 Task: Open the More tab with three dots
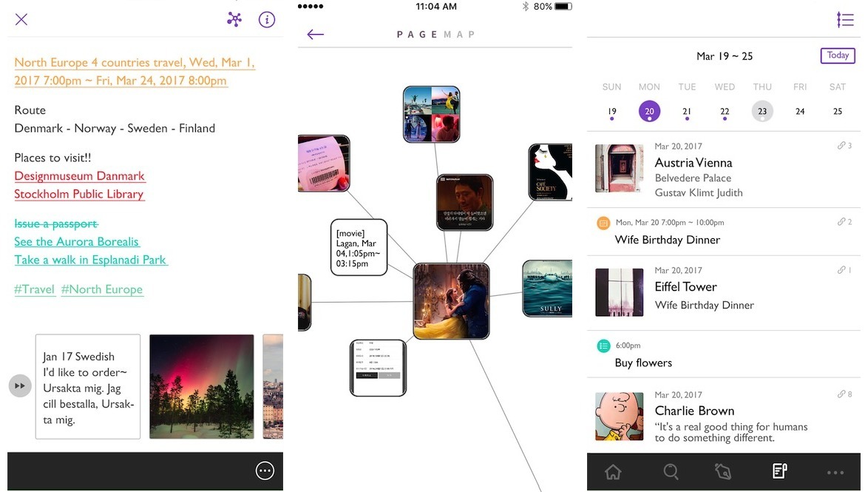[835, 473]
